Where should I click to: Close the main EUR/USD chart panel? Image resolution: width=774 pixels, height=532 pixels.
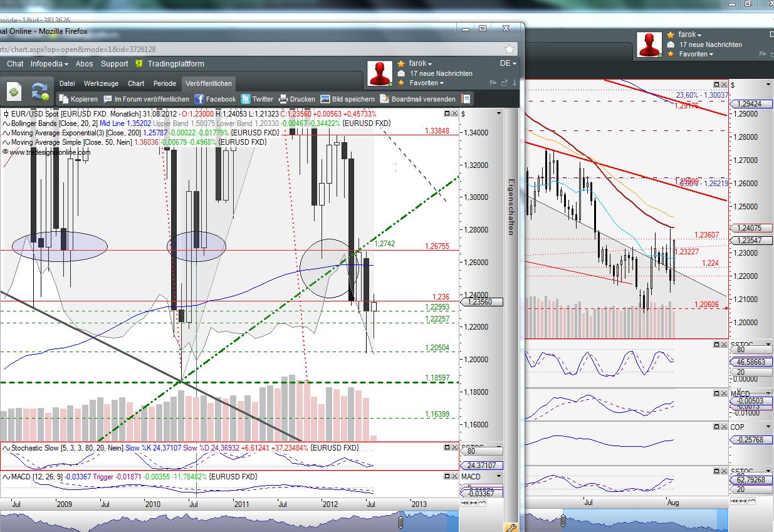point(454,113)
